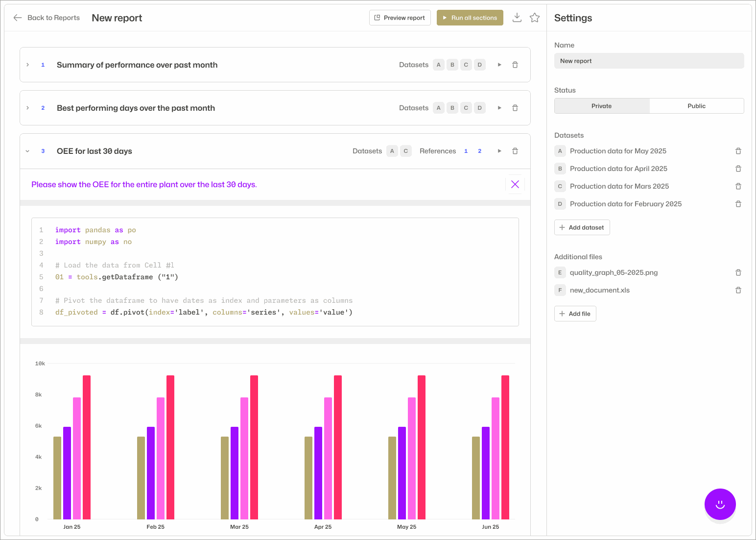Image resolution: width=756 pixels, height=540 pixels.
Task: Star the report as favorite
Action: (535, 18)
